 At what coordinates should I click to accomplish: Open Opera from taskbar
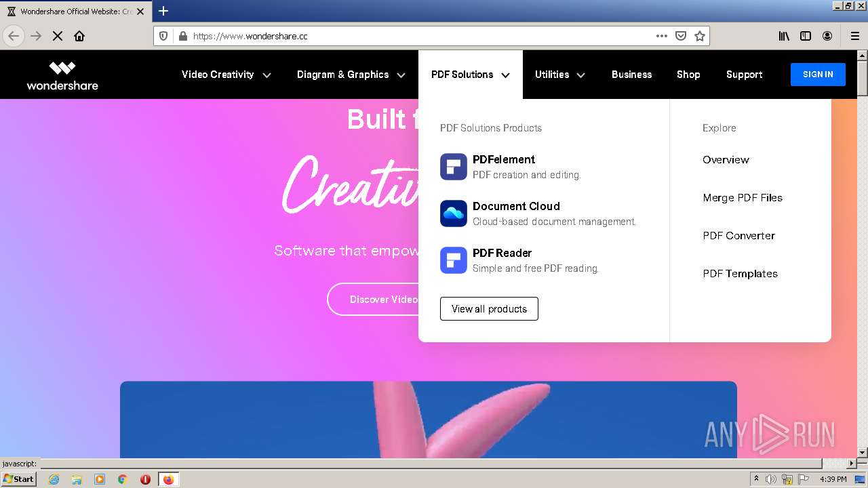145,479
